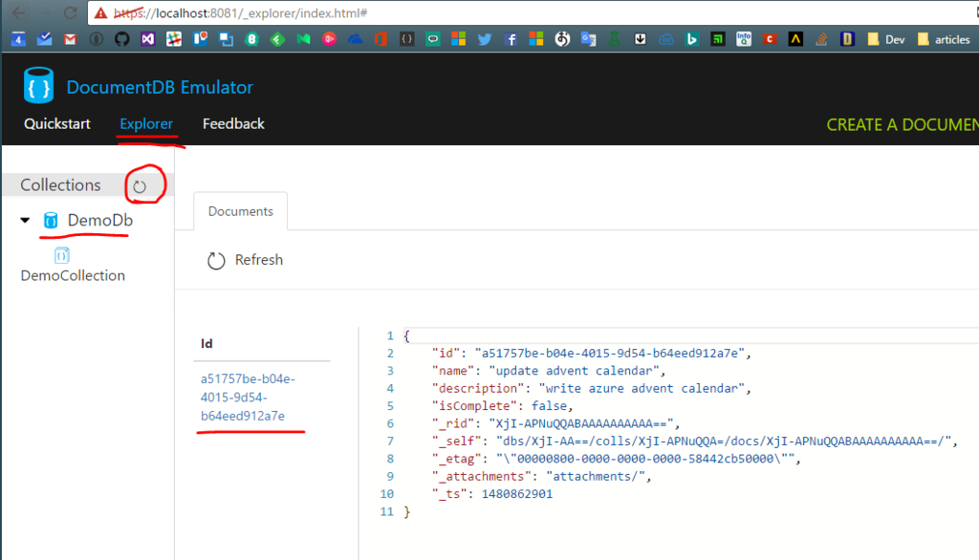Viewport: 979px width, 560px height.
Task: Select the DemoCollection braces icon
Action: click(x=62, y=255)
